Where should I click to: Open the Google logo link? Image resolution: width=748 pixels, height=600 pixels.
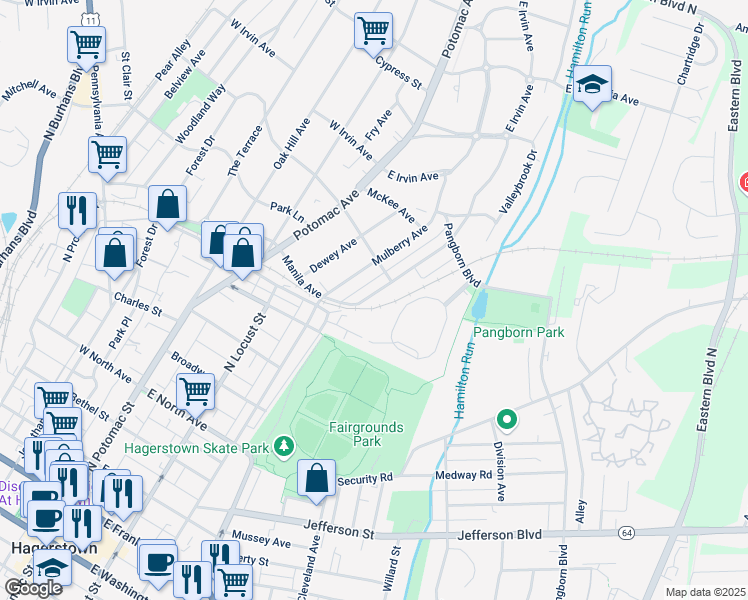pos(32,588)
